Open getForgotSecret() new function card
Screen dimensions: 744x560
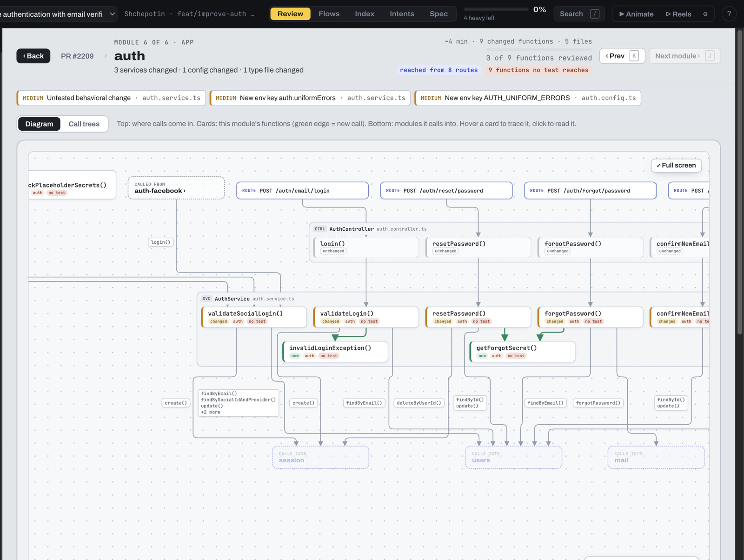click(x=522, y=352)
